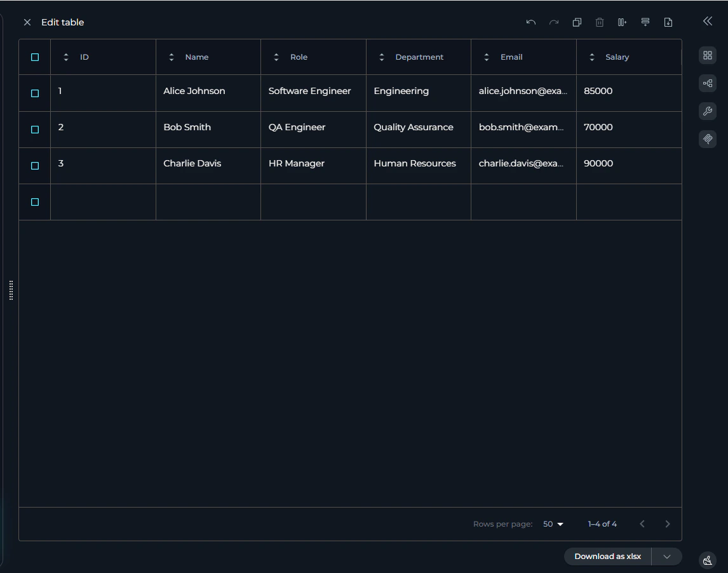Expand the Download as xlsx options chevron
This screenshot has height=573, width=728.
point(667,556)
